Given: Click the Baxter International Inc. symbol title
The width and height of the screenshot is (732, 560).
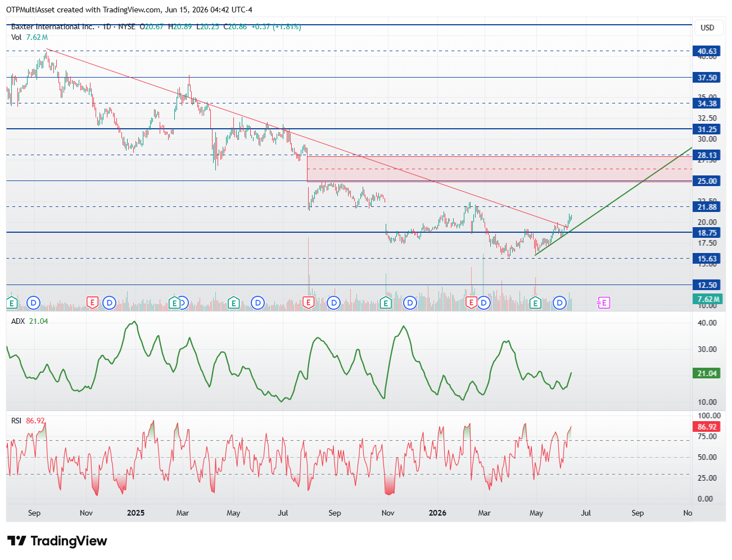Looking at the screenshot, I should (53, 26).
